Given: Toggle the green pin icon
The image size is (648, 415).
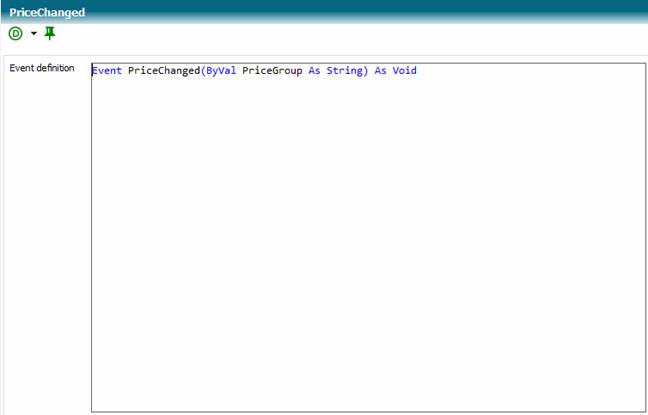Looking at the screenshot, I should pyautogui.click(x=50, y=33).
